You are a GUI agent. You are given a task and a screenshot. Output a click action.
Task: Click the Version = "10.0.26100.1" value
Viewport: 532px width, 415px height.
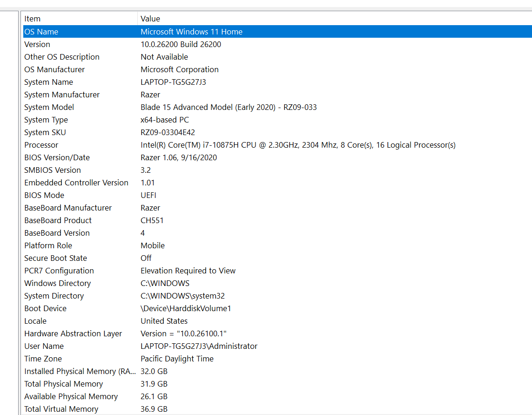pos(183,333)
